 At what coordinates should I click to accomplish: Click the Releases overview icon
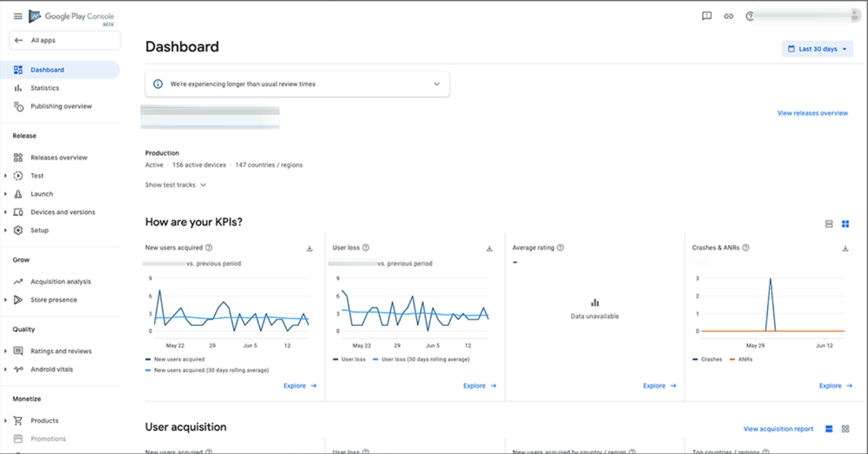18,157
